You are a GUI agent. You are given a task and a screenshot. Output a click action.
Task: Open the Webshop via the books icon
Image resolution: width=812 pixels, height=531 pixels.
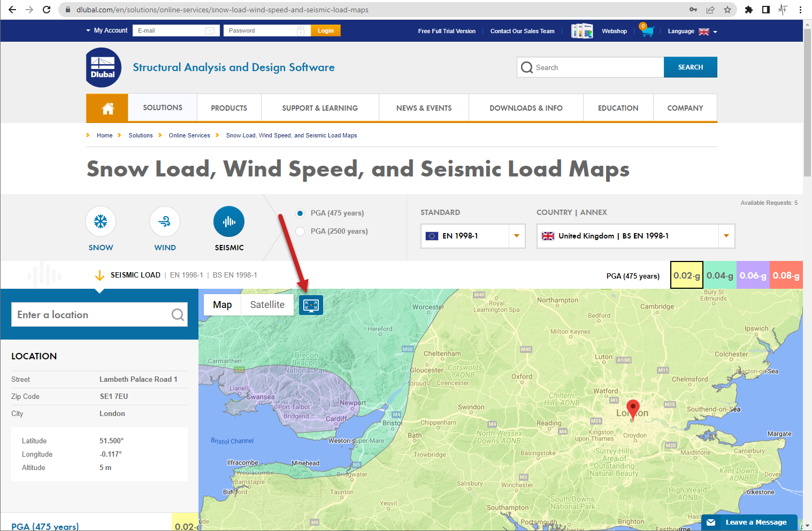coord(582,30)
